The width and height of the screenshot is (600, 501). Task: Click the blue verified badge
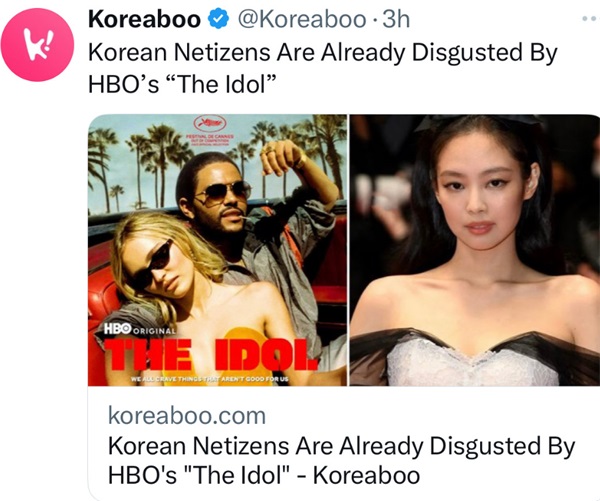click(x=218, y=19)
